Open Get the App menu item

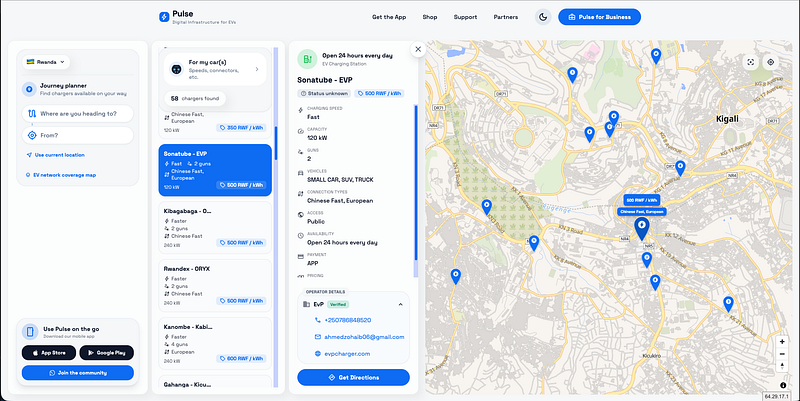[389, 17]
